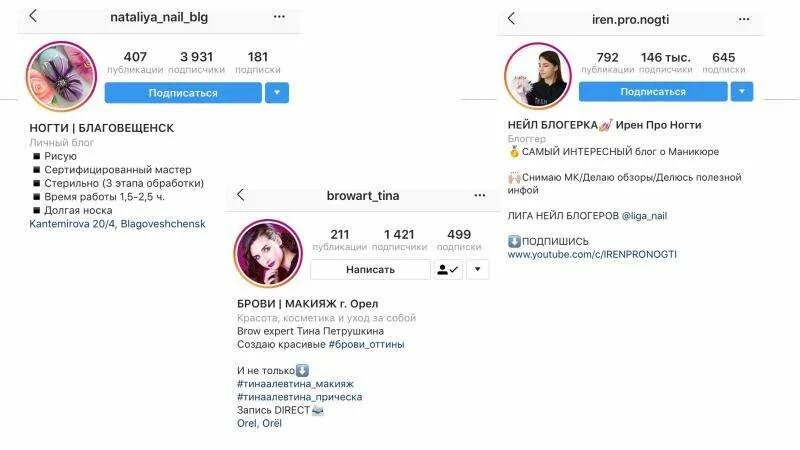Message browart_tina via Написать button

click(370, 269)
